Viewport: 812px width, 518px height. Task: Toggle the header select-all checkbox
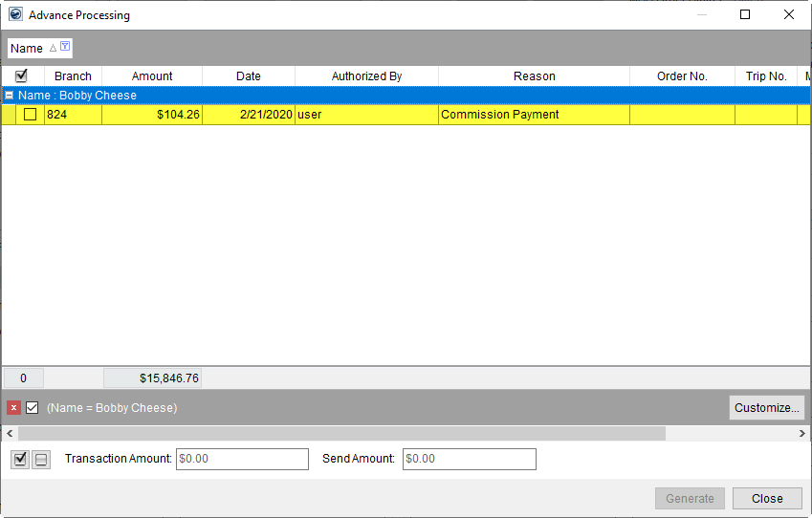click(x=22, y=76)
